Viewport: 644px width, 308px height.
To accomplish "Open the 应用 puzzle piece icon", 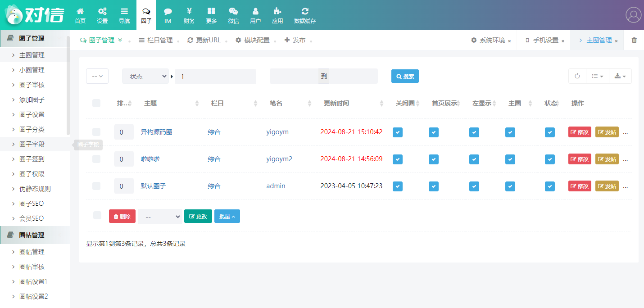I will click(x=277, y=11).
